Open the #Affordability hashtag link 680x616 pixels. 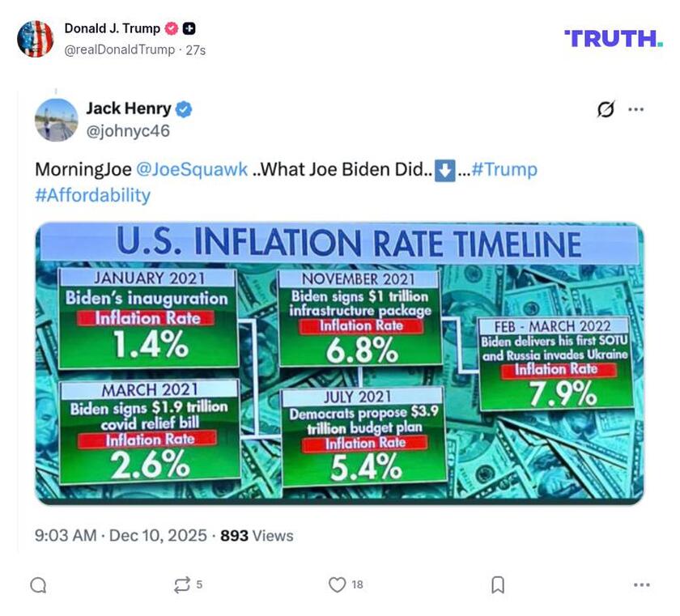click(92, 194)
